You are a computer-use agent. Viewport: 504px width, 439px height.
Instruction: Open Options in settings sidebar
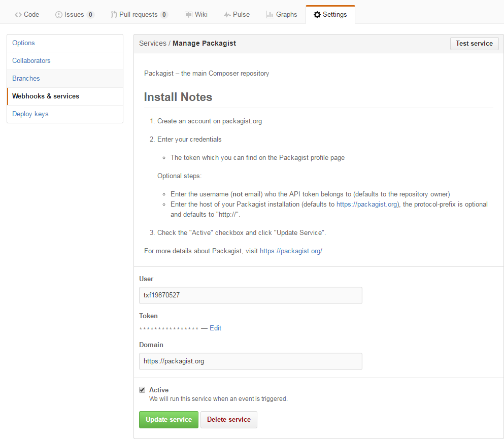pyautogui.click(x=65, y=43)
